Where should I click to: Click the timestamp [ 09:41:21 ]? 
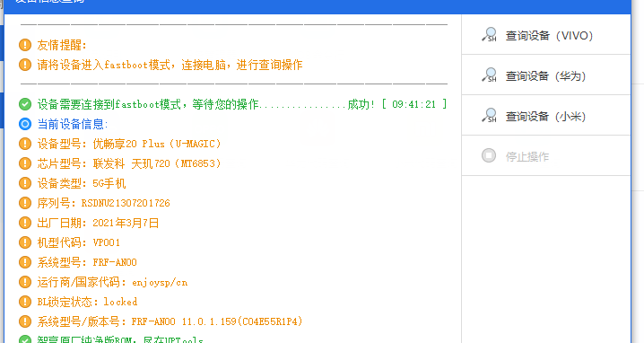(414, 104)
